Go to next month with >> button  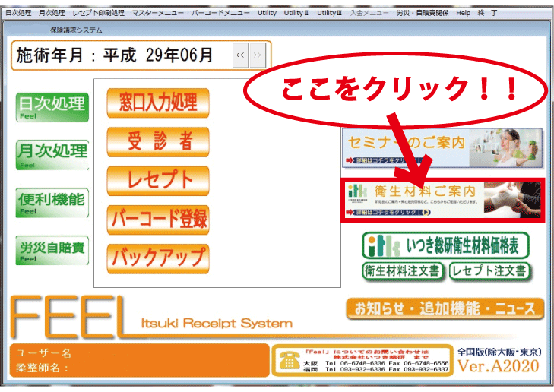[x=258, y=55]
